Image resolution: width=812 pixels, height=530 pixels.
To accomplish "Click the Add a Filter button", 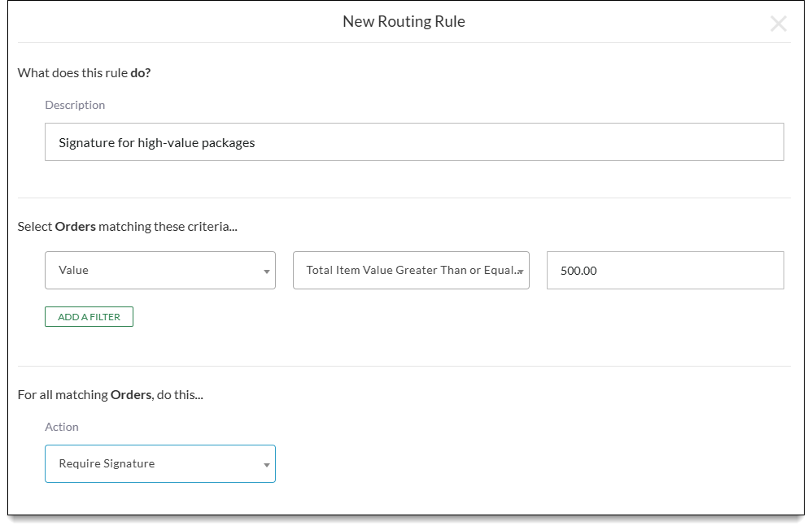I will tap(89, 317).
